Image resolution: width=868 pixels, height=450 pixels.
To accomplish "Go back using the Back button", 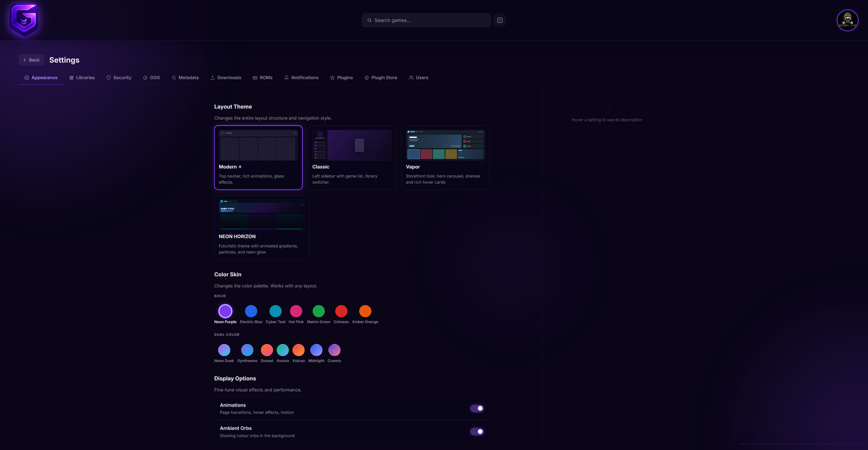I will coord(31,60).
